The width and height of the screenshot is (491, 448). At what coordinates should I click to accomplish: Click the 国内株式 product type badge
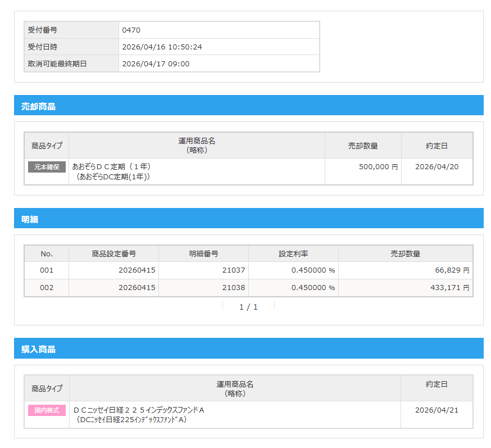(x=47, y=410)
